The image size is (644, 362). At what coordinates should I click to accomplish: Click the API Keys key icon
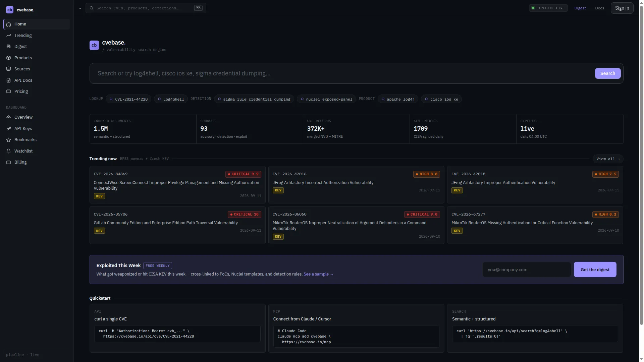point(9,129)
